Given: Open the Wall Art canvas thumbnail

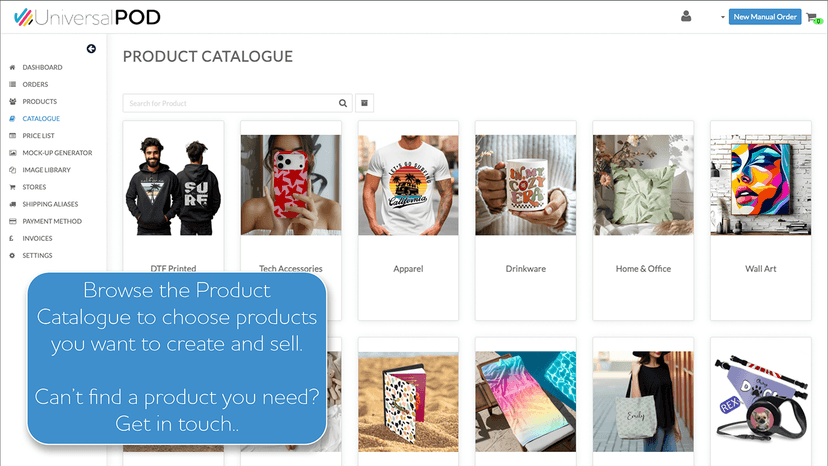Looking at the screenshot, I should 760,185.
